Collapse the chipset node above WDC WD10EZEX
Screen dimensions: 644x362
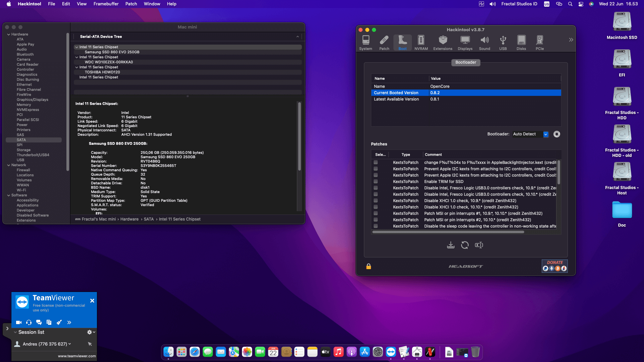[77, 57]
